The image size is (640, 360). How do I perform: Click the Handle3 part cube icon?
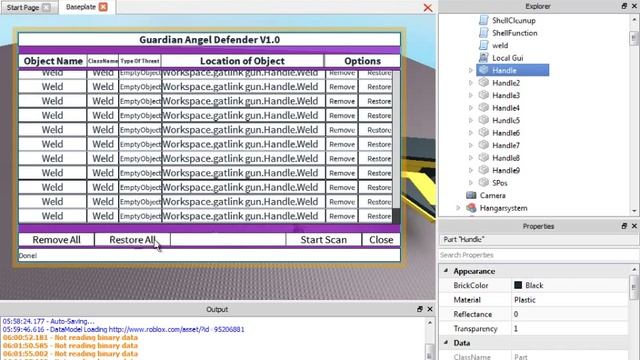(x=484, y=95)
